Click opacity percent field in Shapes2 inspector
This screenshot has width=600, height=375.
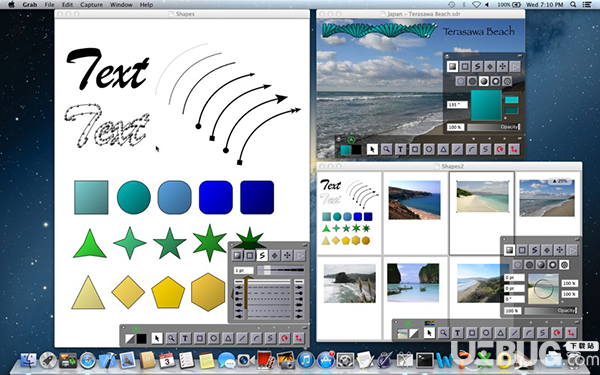pos(512,311)
